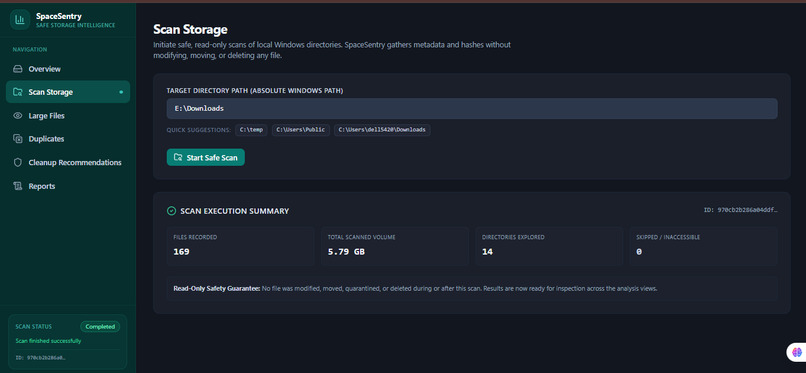Click the green active dot beside Scan Storage
806x373 pixels.
click(121, 92)
